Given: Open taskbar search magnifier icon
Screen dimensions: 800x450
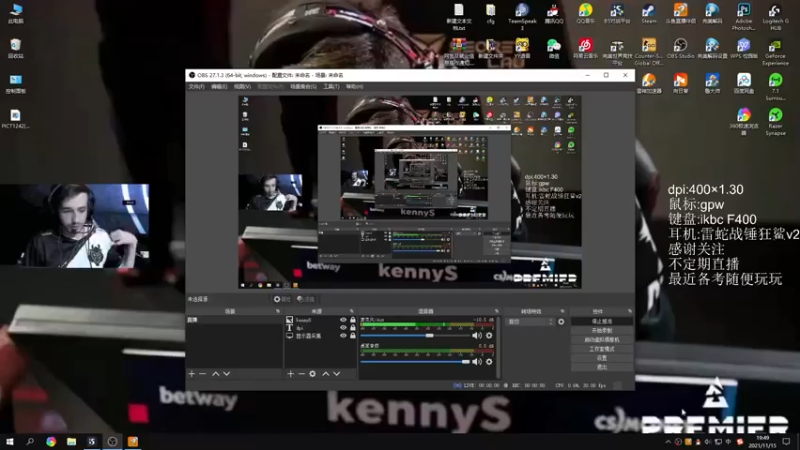Looking at the screenshot, I should tap(30, 441).
